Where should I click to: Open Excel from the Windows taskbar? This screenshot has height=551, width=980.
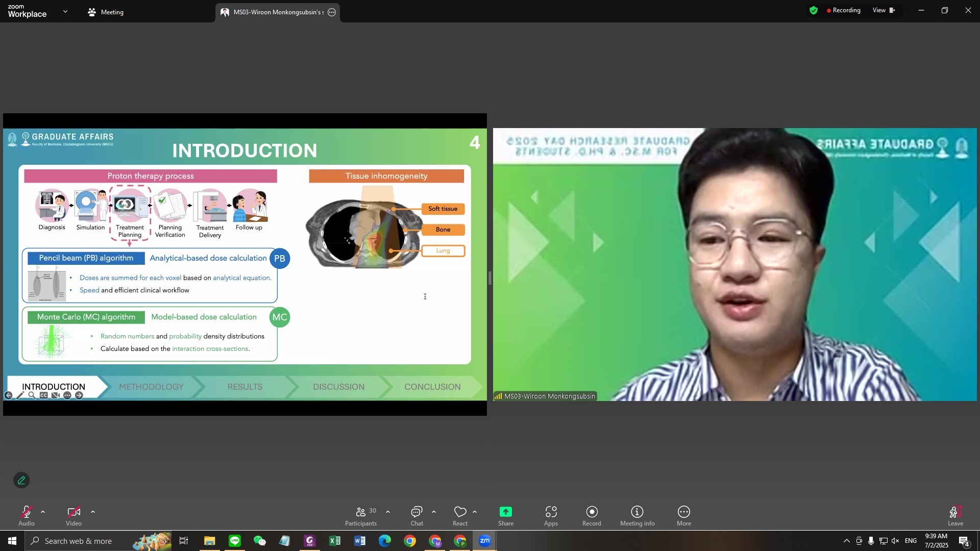point(335,541)
